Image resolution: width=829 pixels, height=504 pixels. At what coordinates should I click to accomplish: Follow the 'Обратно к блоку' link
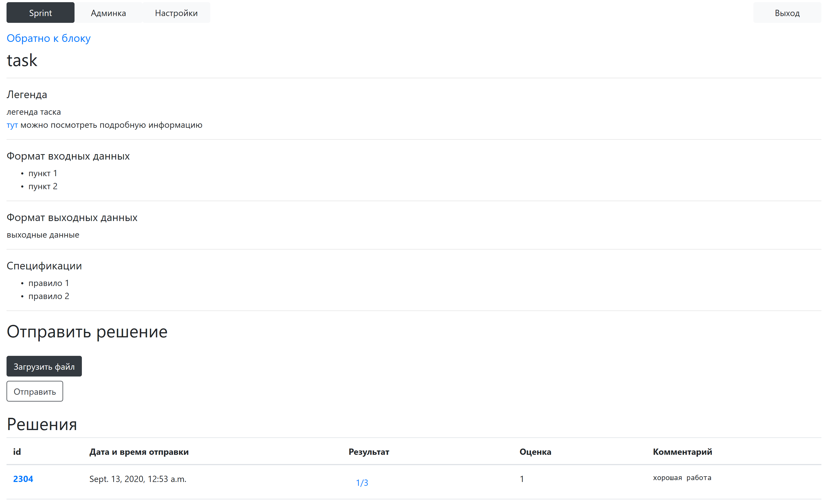pos(49,38)
